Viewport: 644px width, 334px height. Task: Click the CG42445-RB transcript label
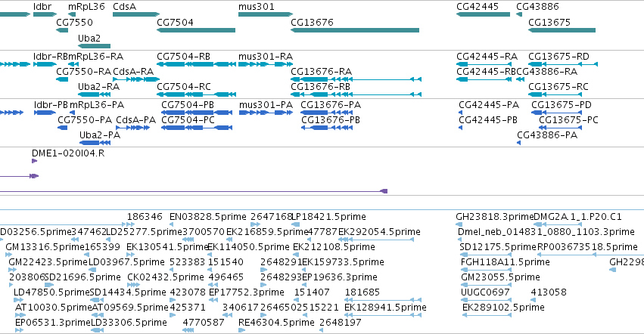[487, 71]
